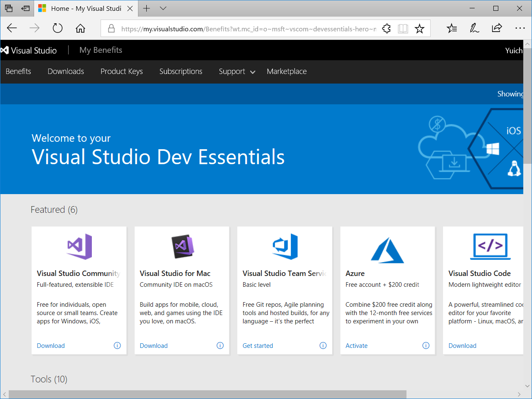Open the browser home page

coord(80,28)
